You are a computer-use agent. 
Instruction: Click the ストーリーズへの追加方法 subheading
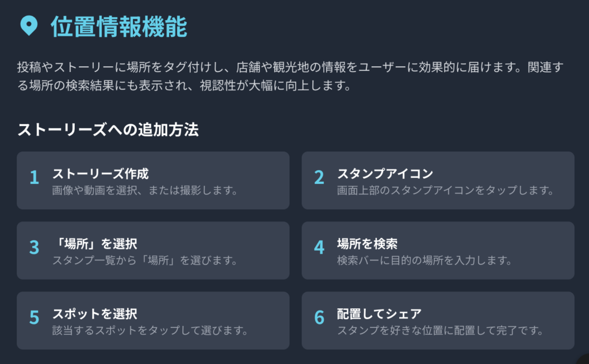(x=108, y=129)
